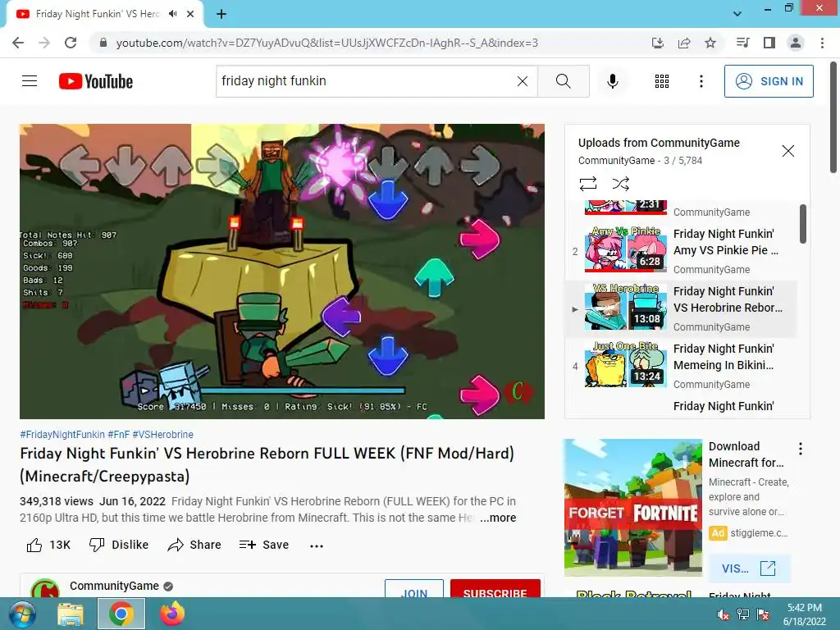Open File Explorer from taskbar
This screenshot has height=630, width=840.
tap(71, 614)
